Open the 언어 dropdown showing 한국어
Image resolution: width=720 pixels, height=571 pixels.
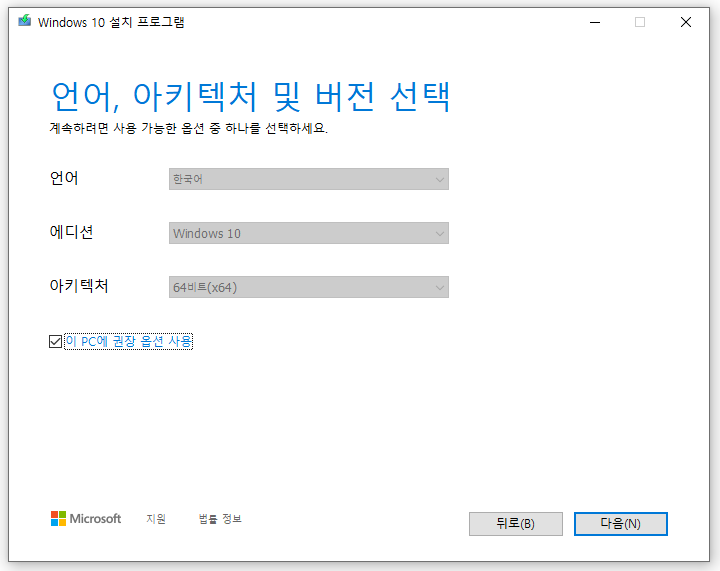point(309,179)
